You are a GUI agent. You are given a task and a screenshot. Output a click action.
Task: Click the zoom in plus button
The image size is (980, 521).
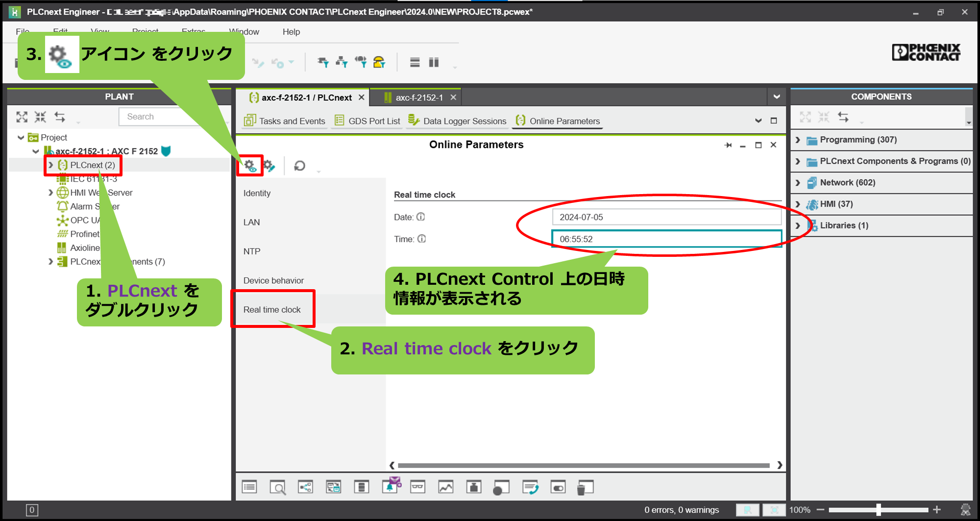[x=937, y=510]
